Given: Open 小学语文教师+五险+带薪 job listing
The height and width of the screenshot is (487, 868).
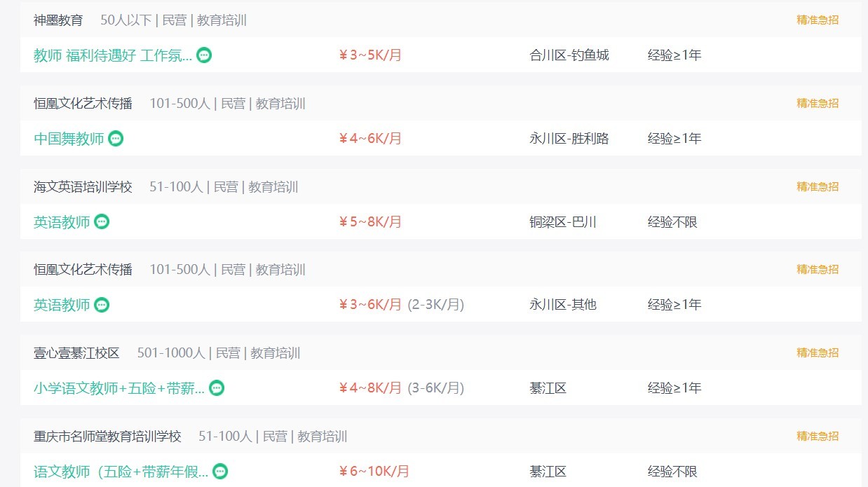Looking at the screenshot, I should click(119, 388).
